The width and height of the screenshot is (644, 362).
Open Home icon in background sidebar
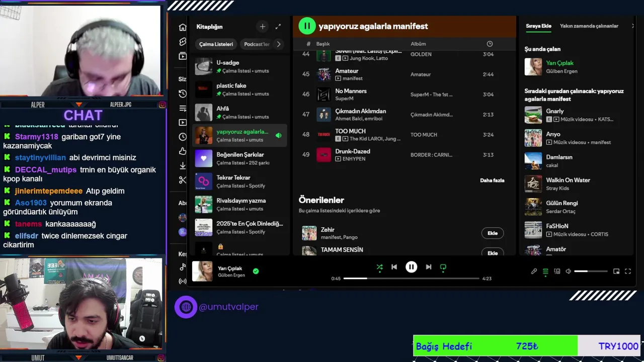[183, 27]
